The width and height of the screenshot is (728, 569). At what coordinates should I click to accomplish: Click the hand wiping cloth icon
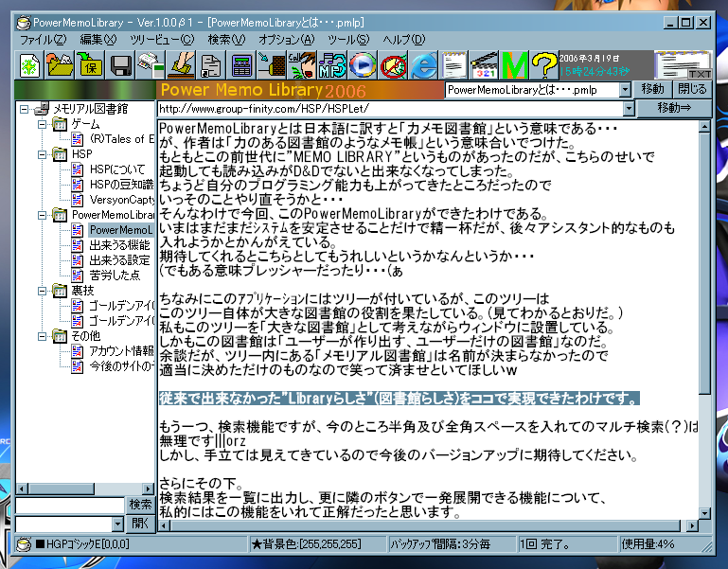point(181,65)
